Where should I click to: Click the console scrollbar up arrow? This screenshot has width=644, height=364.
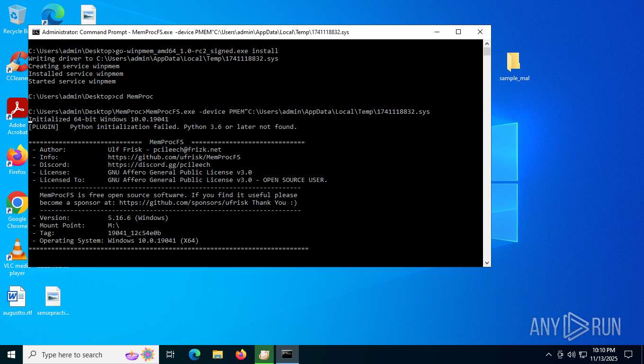[x=487, y=44]
